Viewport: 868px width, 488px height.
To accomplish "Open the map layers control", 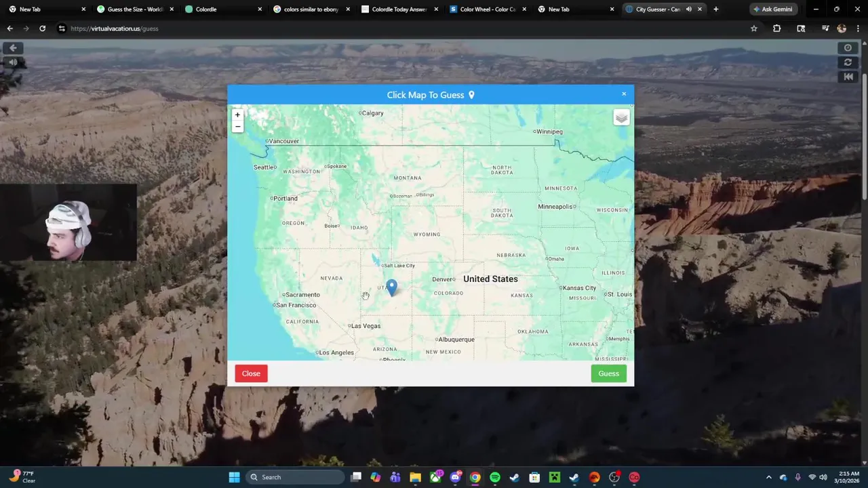I will 621,118.
